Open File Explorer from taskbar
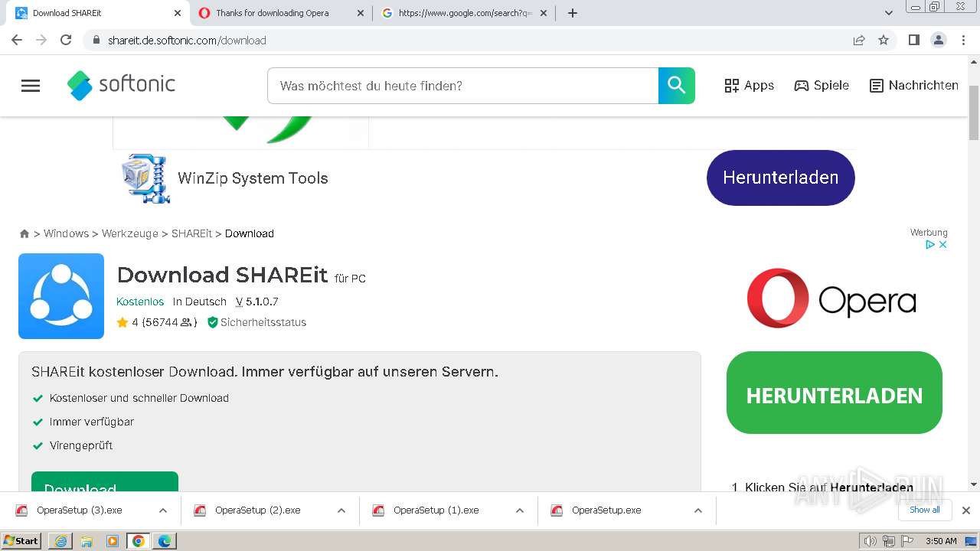This screenshot has width=980, height=551. coord(87,541)
